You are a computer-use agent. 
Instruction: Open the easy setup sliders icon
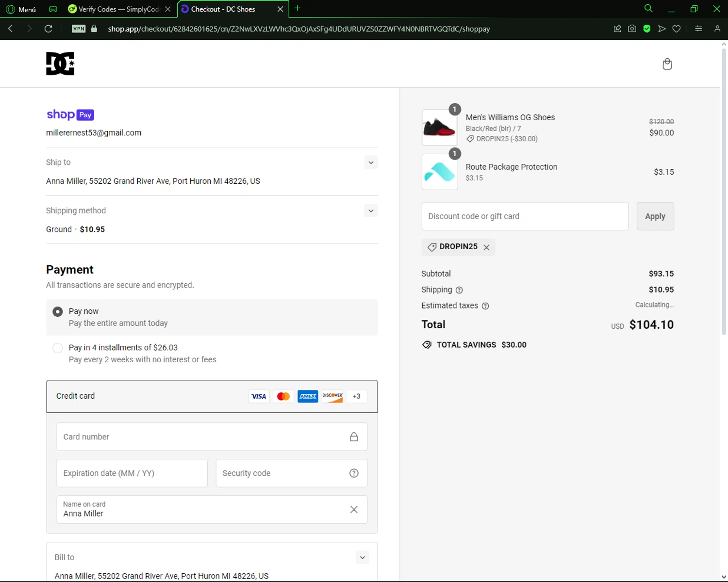point(699,29)
